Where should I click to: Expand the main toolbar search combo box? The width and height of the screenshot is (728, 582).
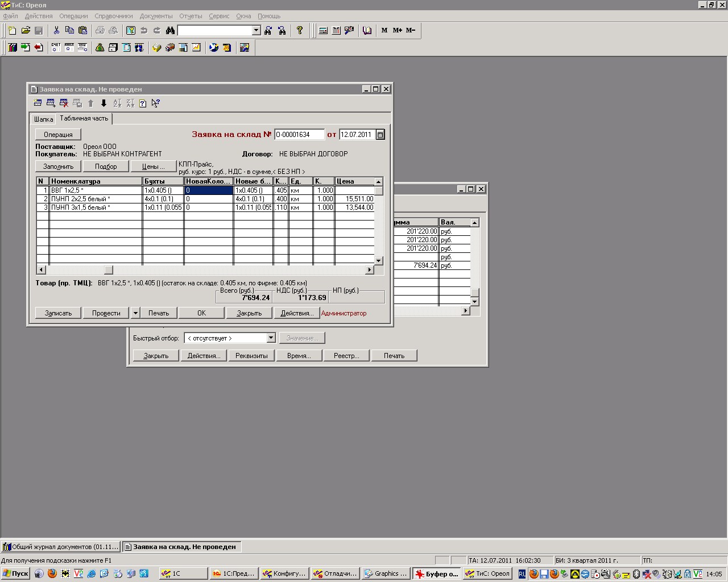point(256,30)
